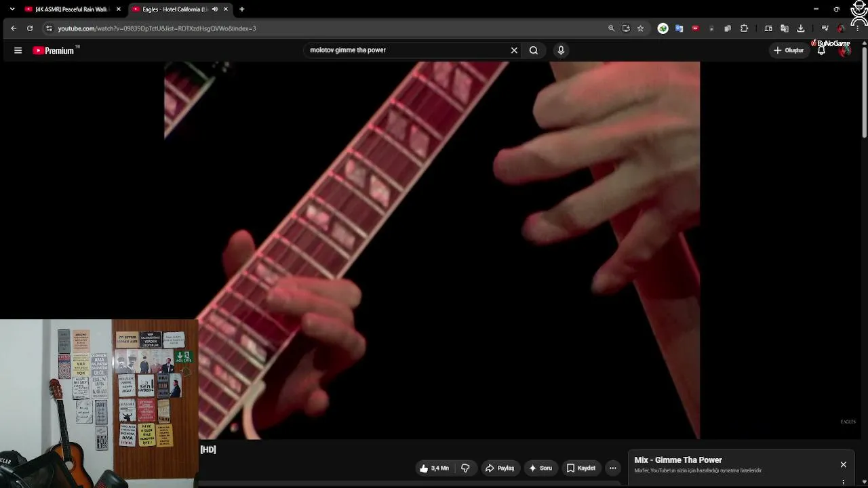The image size is (868, 488).
Task: Mute the Hotel California tab audio
Action: click(215, 9)
